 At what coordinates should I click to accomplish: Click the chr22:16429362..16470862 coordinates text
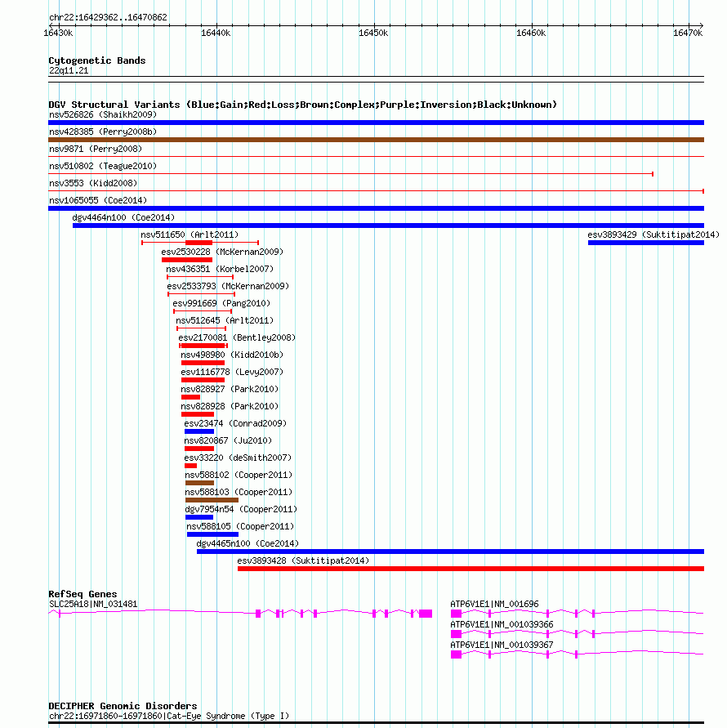point(108,18)
